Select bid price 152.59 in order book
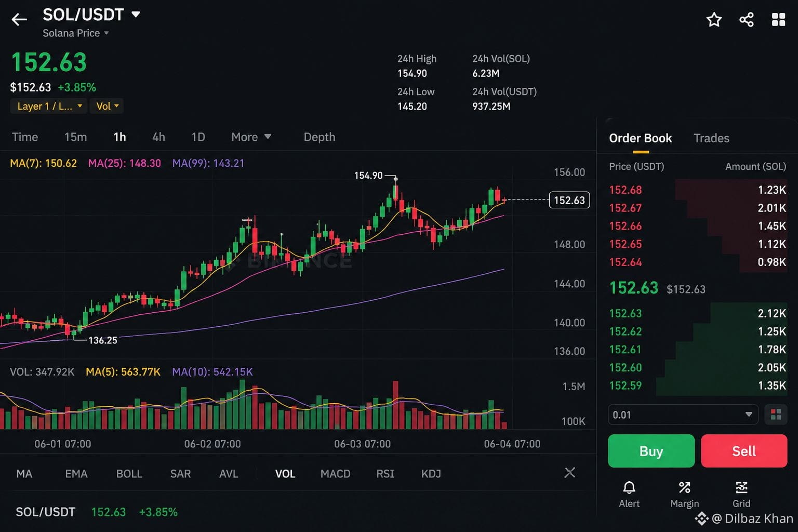The image size is (798, 532). [x=625, y=385]
